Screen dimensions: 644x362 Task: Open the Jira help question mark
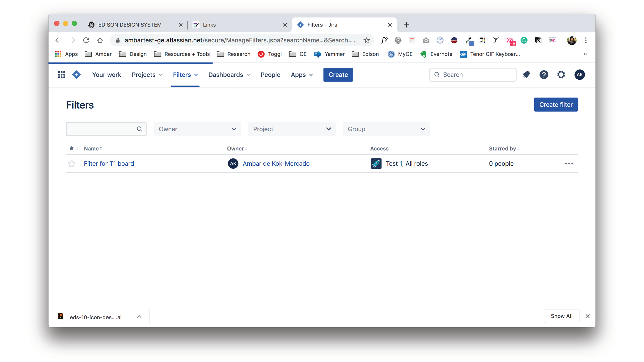tap(544, 75)
